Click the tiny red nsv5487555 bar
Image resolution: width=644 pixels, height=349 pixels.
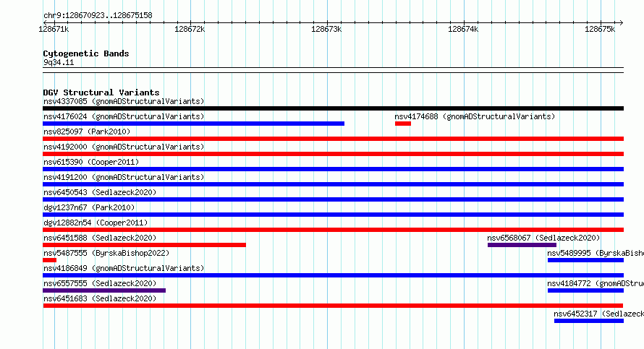coord(50,260)
